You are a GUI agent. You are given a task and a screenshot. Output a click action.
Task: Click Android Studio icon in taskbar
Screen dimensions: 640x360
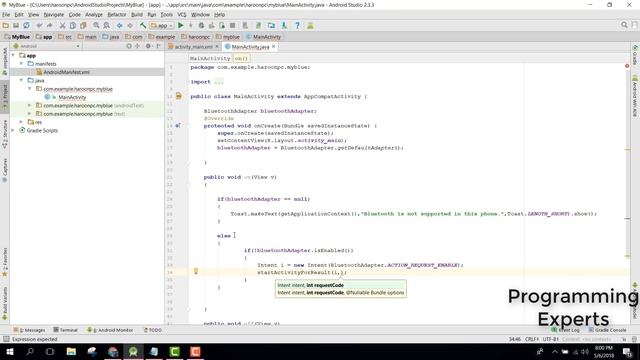[133, 351]
